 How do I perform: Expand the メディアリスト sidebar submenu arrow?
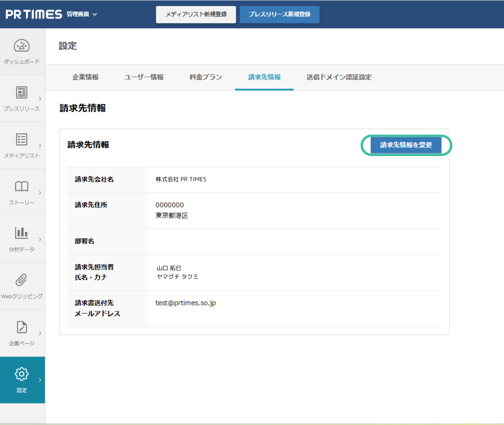point(40,146)
